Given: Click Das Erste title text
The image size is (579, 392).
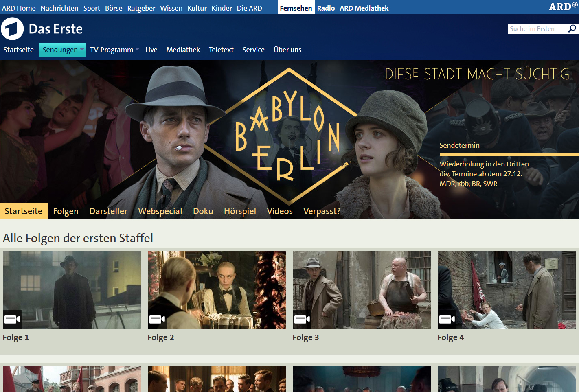Looking at the screenshot, I should tap(56, 29).
